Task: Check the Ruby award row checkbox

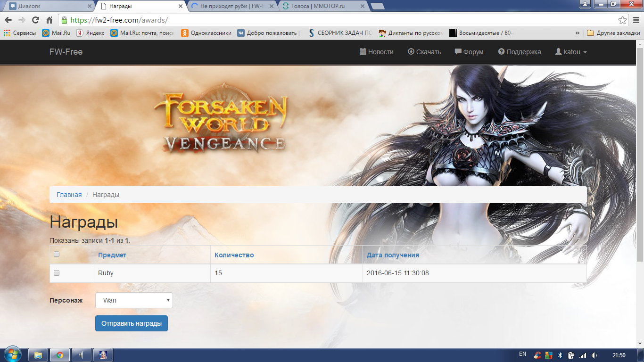Action: point(57,273)
